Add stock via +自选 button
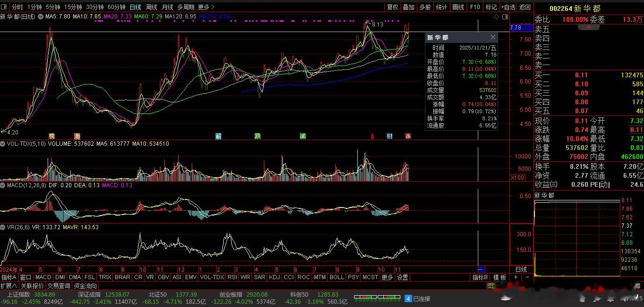Image resolution: width=644 pixels, height=307 pixels. [x=508, y=7]
